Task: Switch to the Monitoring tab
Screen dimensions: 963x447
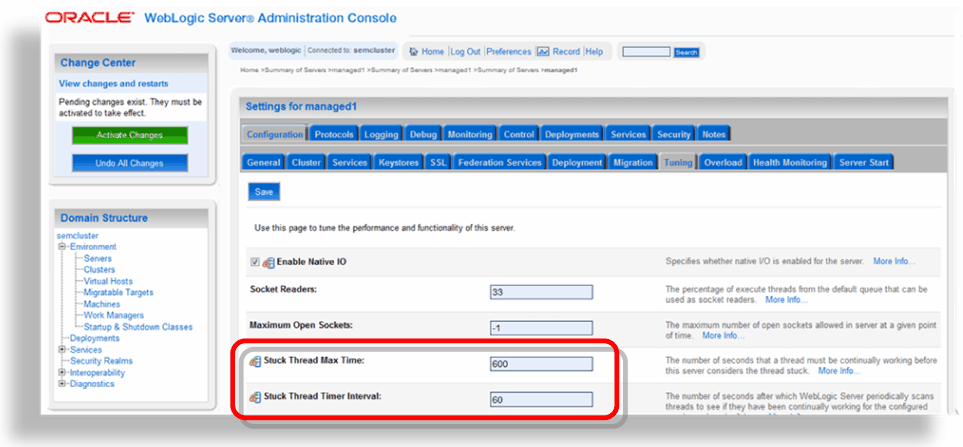Action: (x=470, y=134)
